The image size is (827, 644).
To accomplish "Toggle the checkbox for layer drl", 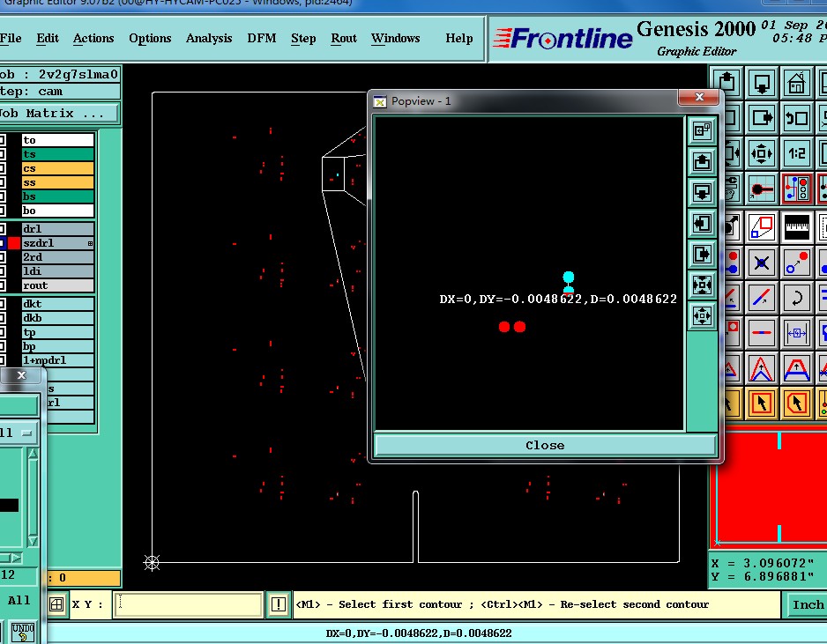I will (x=3, y=229).
